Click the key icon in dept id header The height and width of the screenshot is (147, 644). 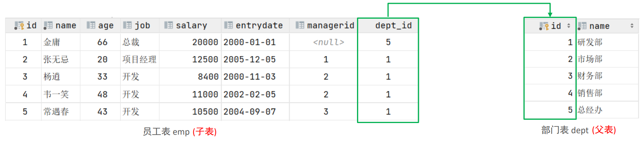[544, 26]
